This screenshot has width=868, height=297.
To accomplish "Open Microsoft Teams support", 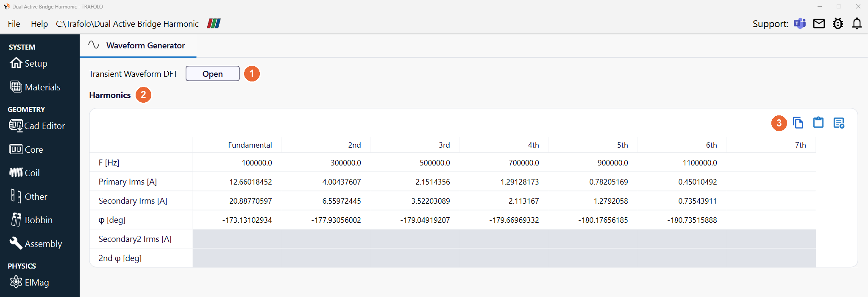I will point(800,23).
